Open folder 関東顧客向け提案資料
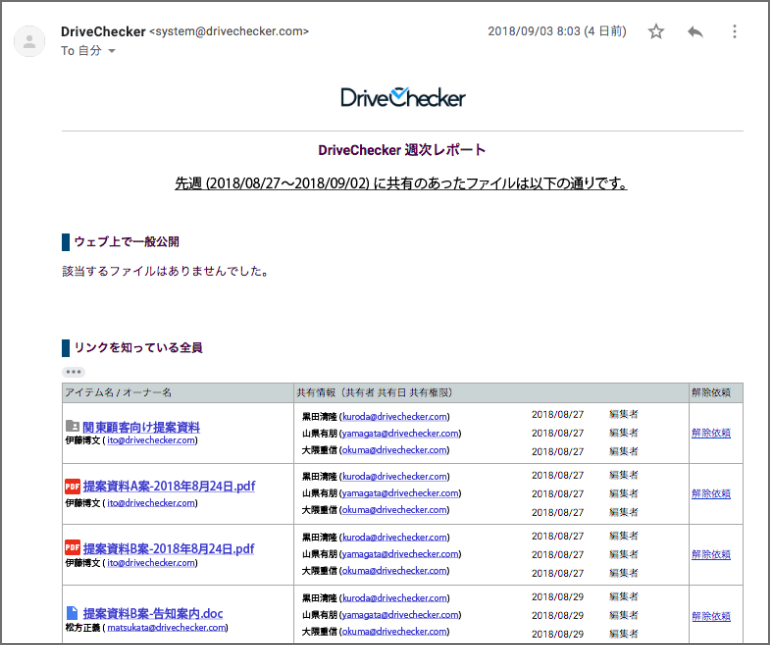The height and width of the screenshot is (645, 770). (x=141, y=427)
